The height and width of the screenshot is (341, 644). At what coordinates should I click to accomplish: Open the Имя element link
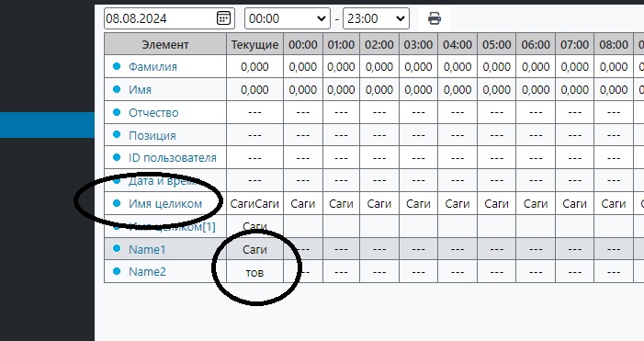point(140,89)
